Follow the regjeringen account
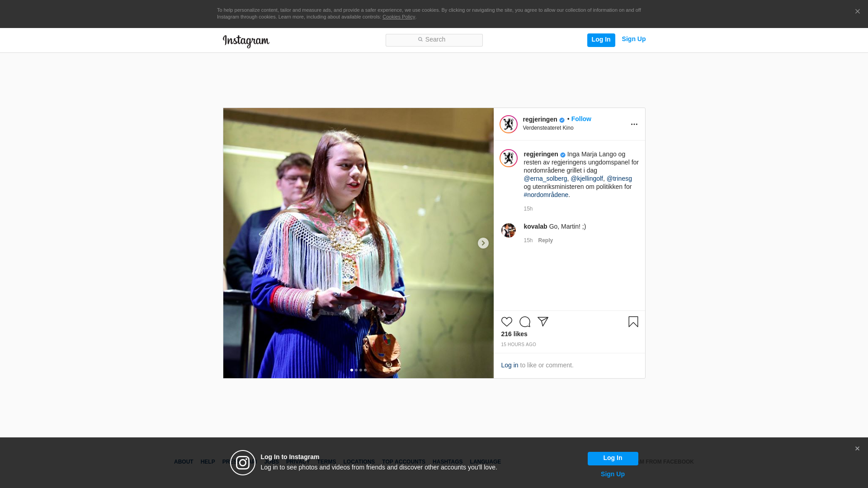Screen dimensions: 868x488 [581, 119]
